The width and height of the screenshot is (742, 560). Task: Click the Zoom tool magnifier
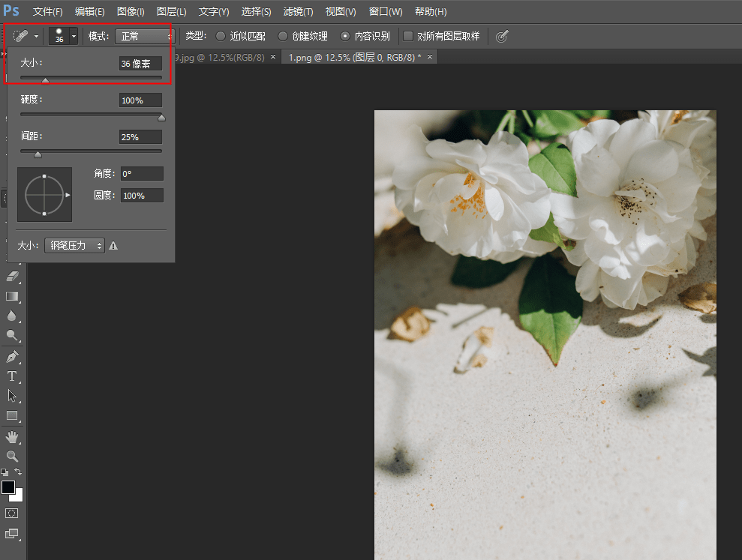click(x=12, y=456)
